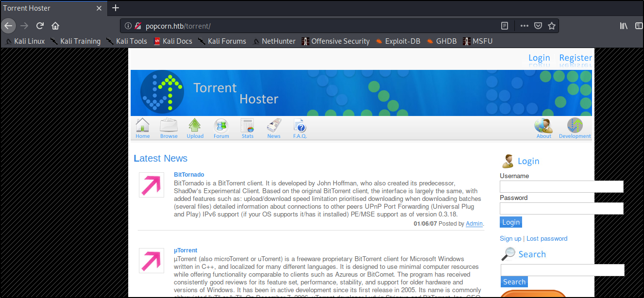Screen dimensions: 644x298
Task: Open the Forum icon in site navigation
Action: pos(221,129)
